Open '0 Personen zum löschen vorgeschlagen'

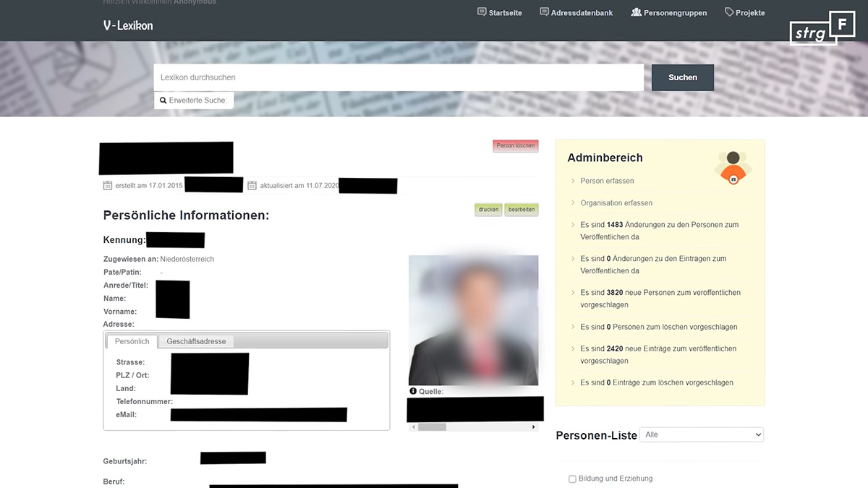659,327
